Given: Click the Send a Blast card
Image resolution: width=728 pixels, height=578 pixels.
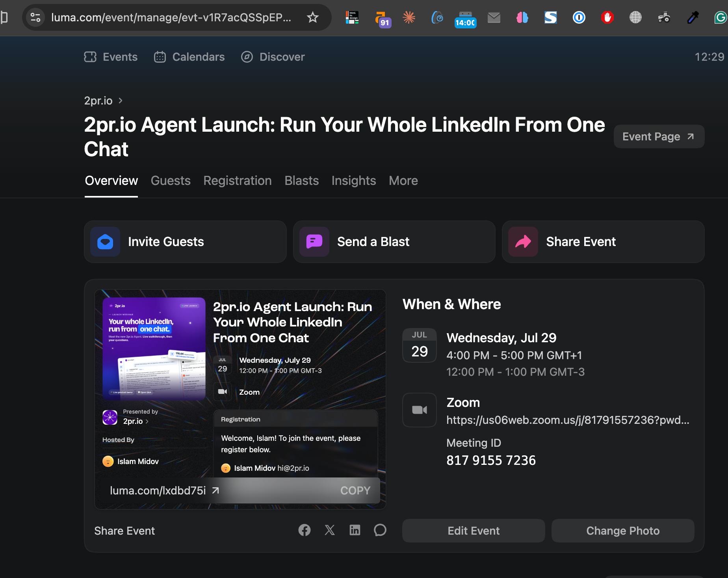Looking at the screenshot, I should (x=394, y=242).
